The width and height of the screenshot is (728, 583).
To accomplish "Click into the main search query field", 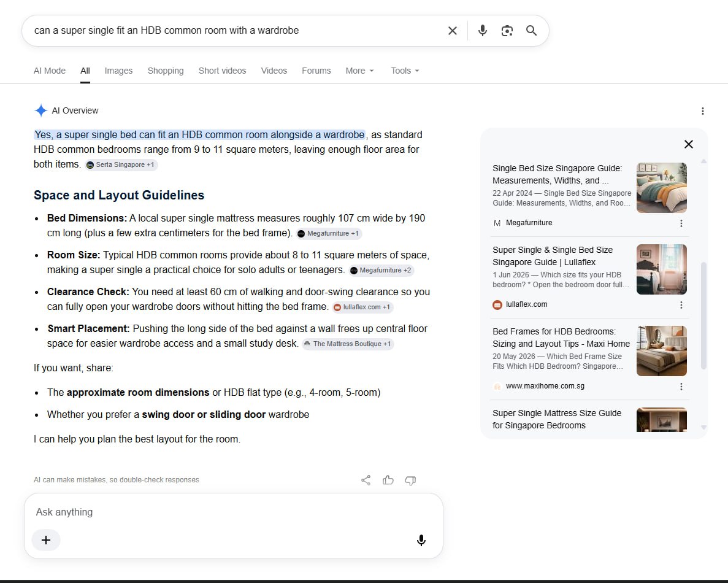I will point(234,31).
